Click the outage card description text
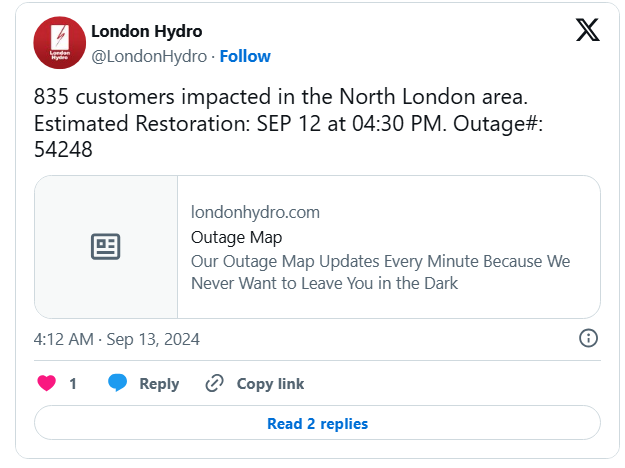The height and width of the screenshot is (468, 625). pos(381,272)
